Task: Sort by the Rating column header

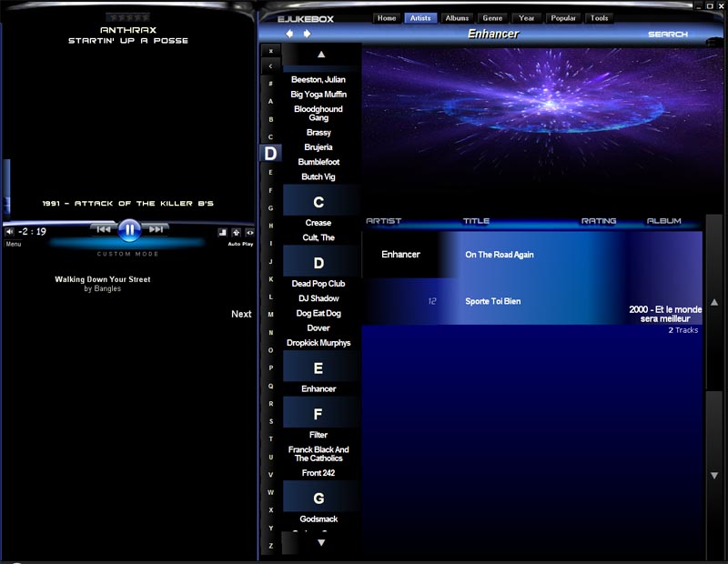Action: coord(599,221)
